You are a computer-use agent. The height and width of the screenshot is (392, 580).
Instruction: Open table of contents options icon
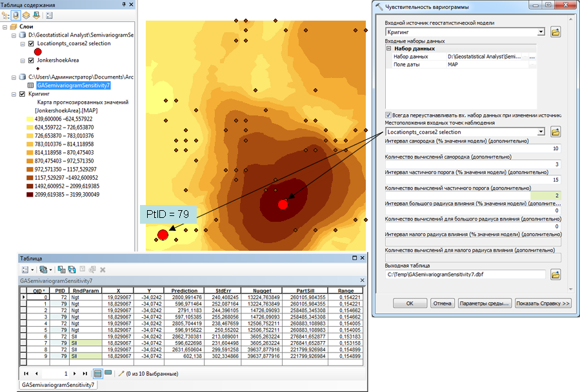tap(49, 15)
